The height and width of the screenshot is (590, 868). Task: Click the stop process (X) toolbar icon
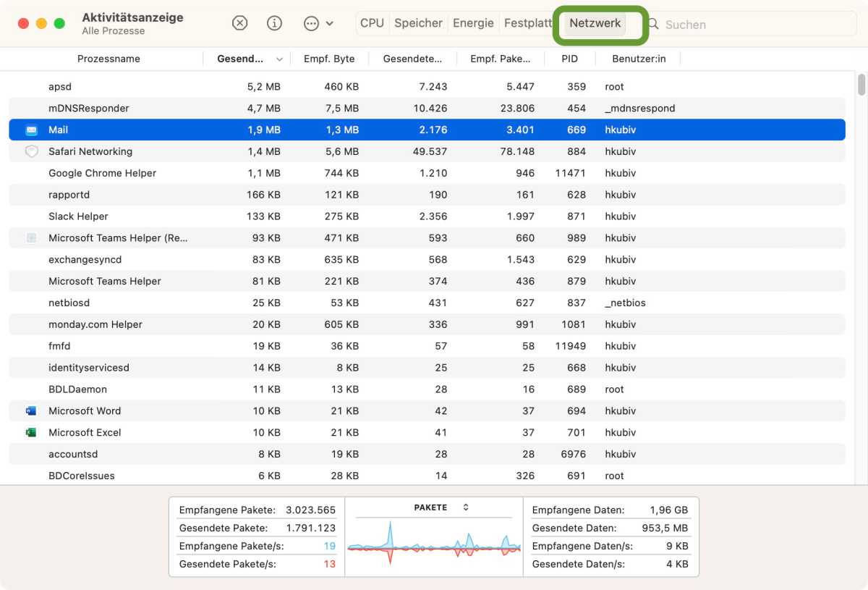[x=239, y=23]
